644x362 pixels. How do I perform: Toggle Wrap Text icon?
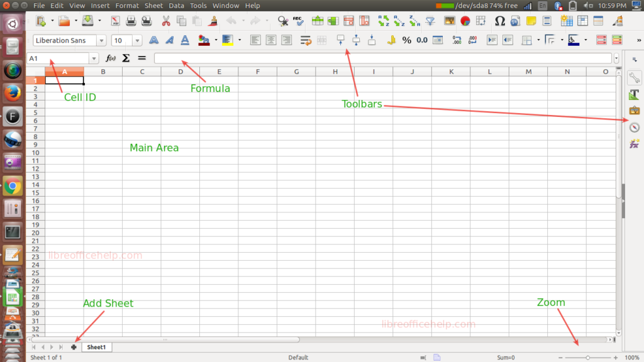tap(306, 40)
